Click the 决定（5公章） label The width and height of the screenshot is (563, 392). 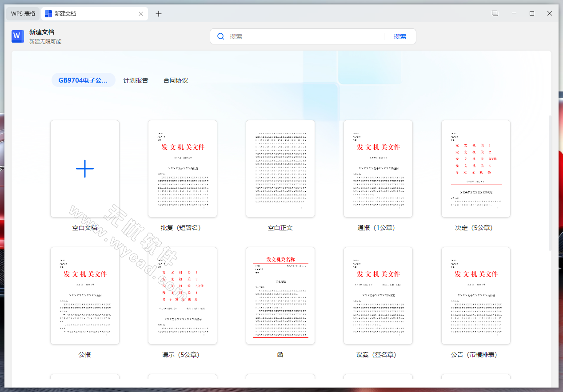474,228
